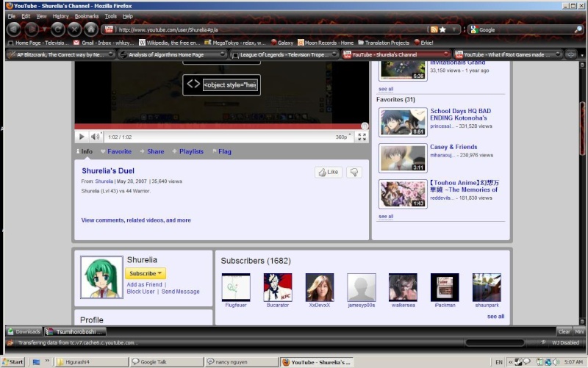This screenshot has height=368, width=588.
Task: View comments, related videos, and more
Action: [x=136, y=220]
